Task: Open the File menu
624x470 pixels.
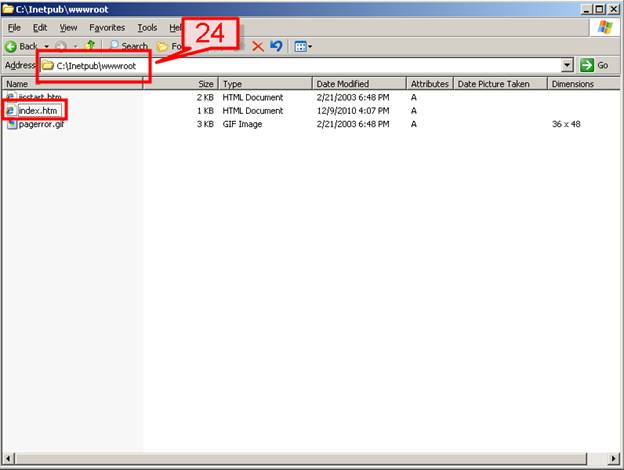Action: pyautogui.click(x=14, y=28)
